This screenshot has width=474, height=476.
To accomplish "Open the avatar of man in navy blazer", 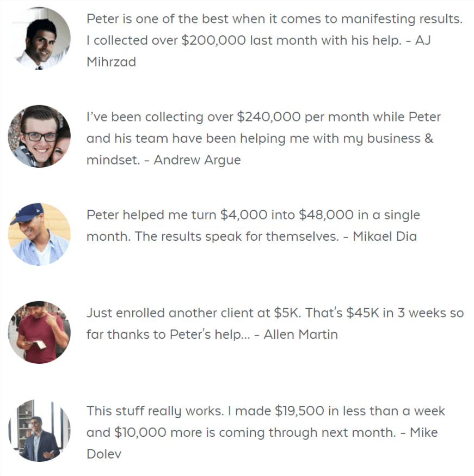I will [39, 430].
